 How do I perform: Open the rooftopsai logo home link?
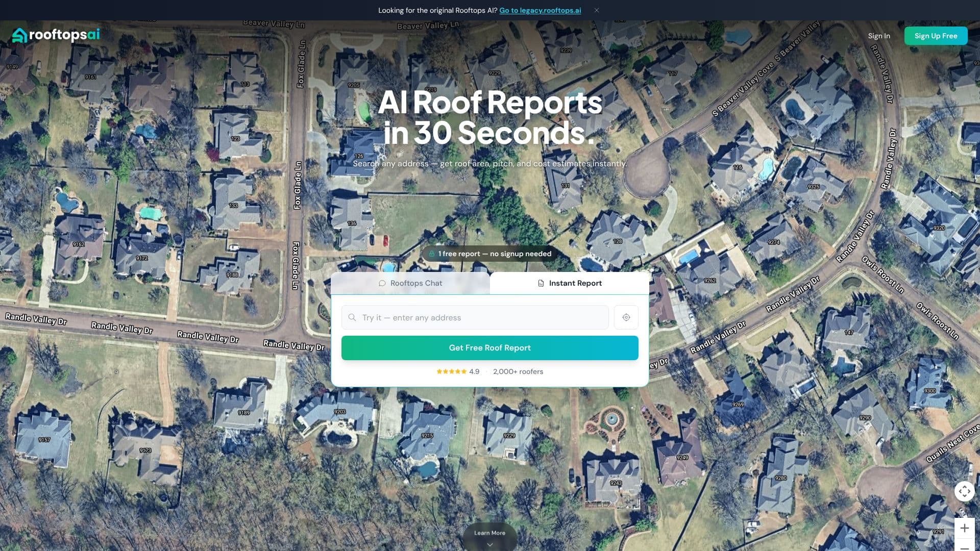tap(56, 35)
